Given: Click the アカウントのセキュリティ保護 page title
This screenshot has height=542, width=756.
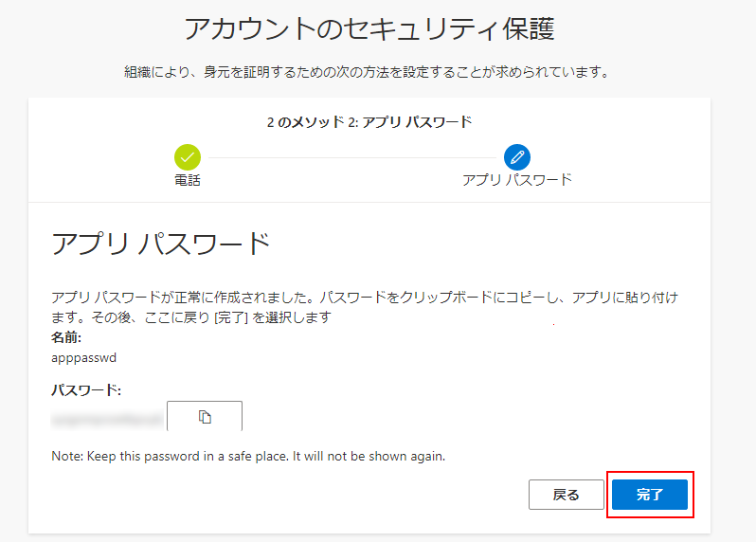Looking at the screenshot, I should (369, 28).
